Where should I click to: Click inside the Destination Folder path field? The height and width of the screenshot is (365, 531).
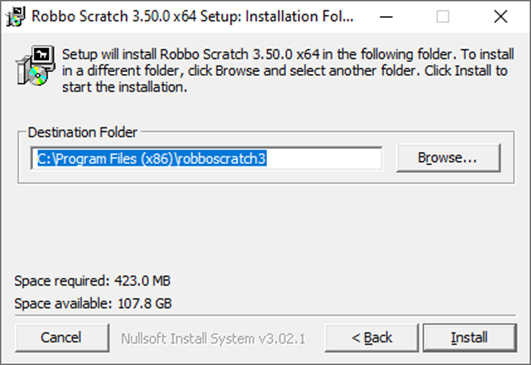click(207, 158)
